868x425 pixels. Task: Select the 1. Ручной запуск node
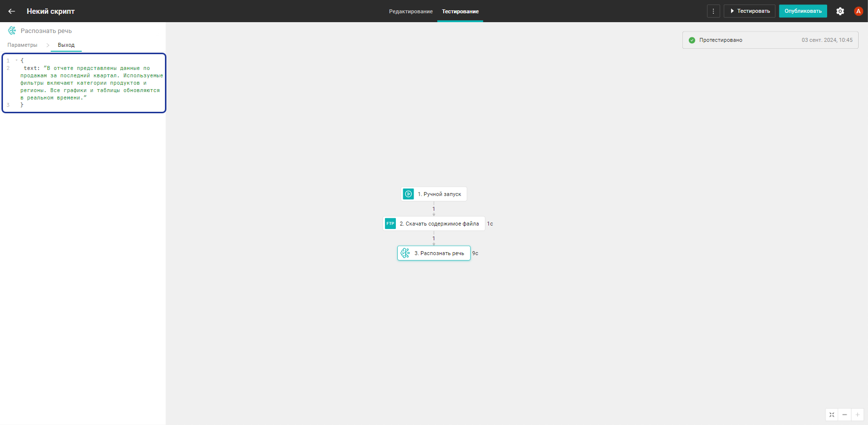click(434, 194)
